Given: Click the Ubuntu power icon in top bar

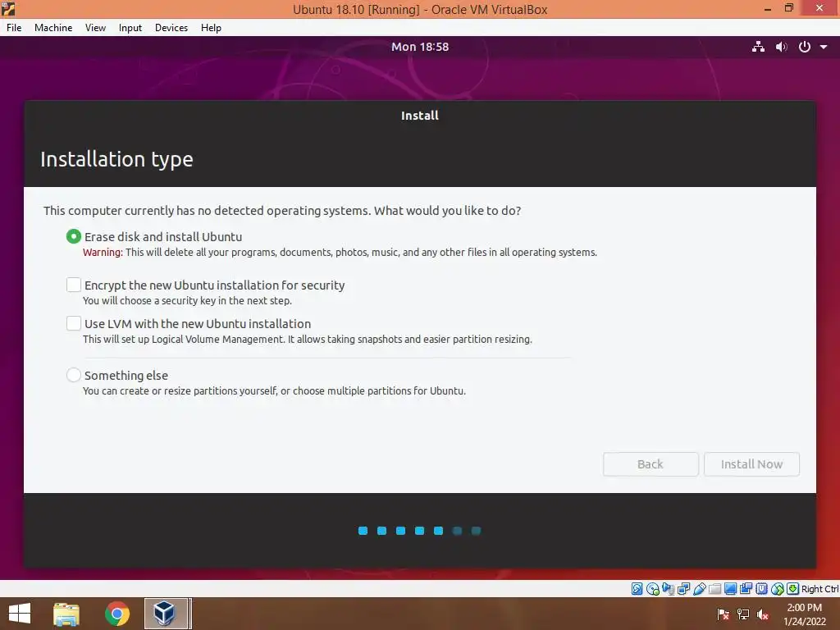Looking at the screenshot, I should click(805, 47).
